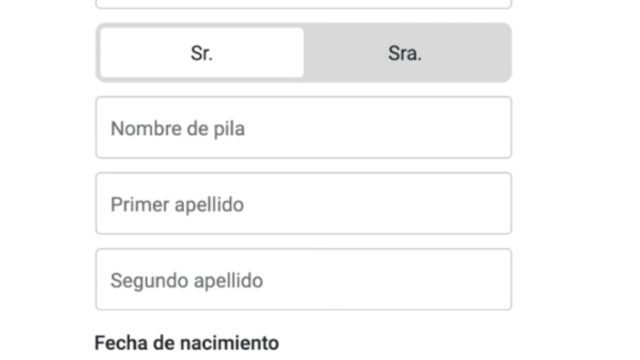Click the Segundo apellido field
This screenshot has height=360, width=640.
pos(304,279)
